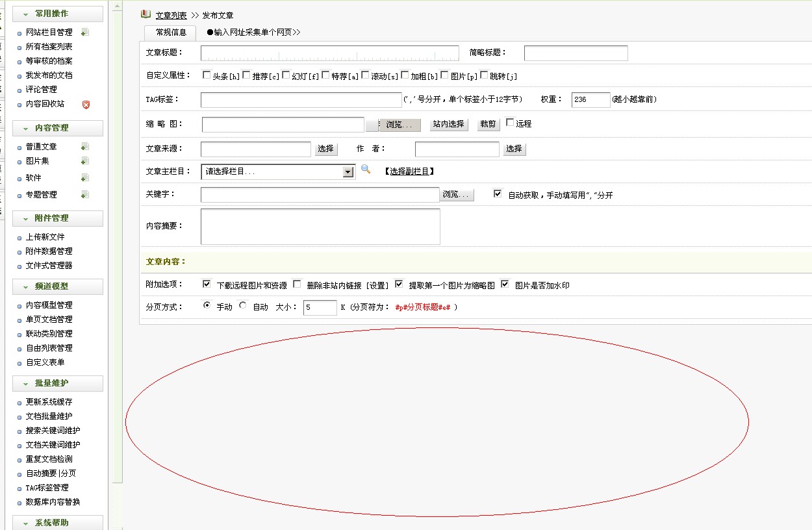Screen dimensions: 812x530
Task: Collapse the 批量维护 sidebar section
Action: [58, 384]
